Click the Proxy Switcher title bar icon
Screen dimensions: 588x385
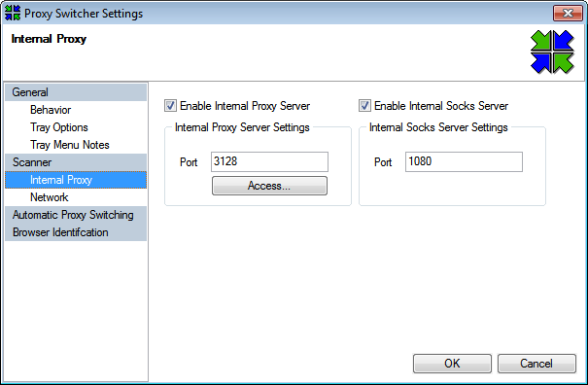[x=13, y=13]
